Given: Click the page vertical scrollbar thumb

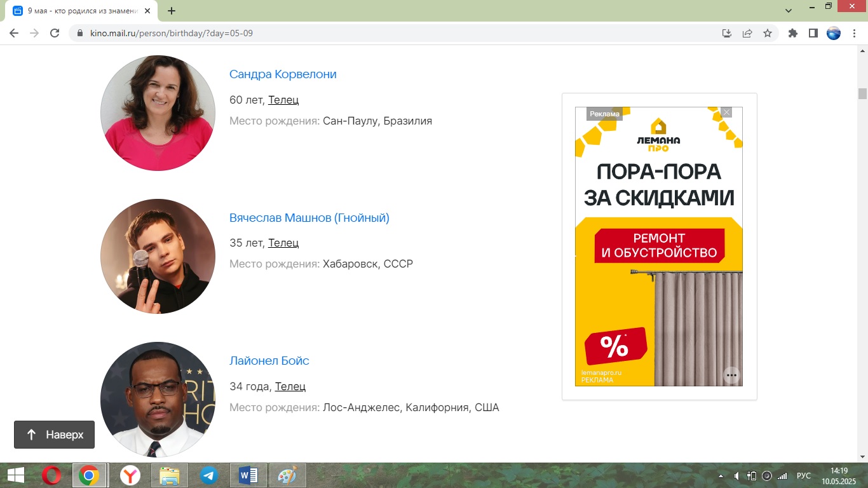Looking at the screenshot, I should point(862,94).
